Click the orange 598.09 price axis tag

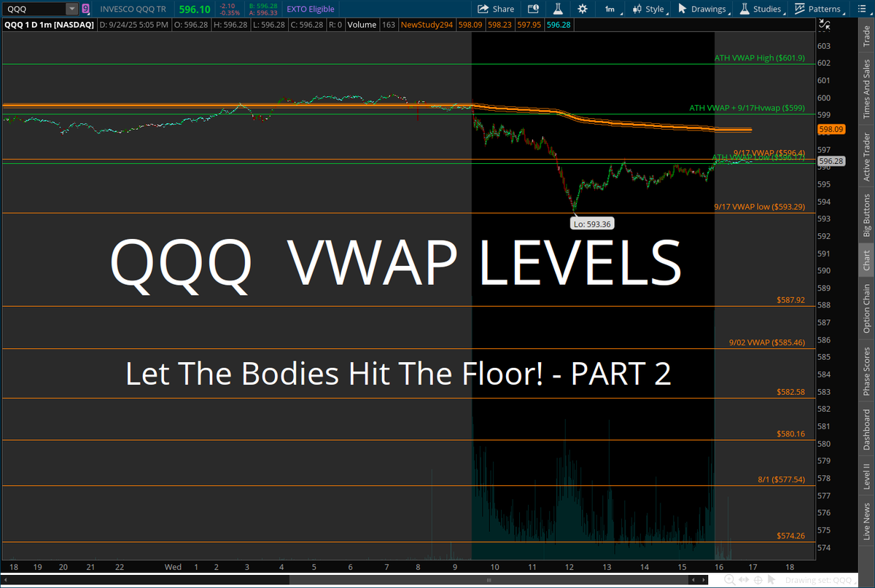(831, 129)
